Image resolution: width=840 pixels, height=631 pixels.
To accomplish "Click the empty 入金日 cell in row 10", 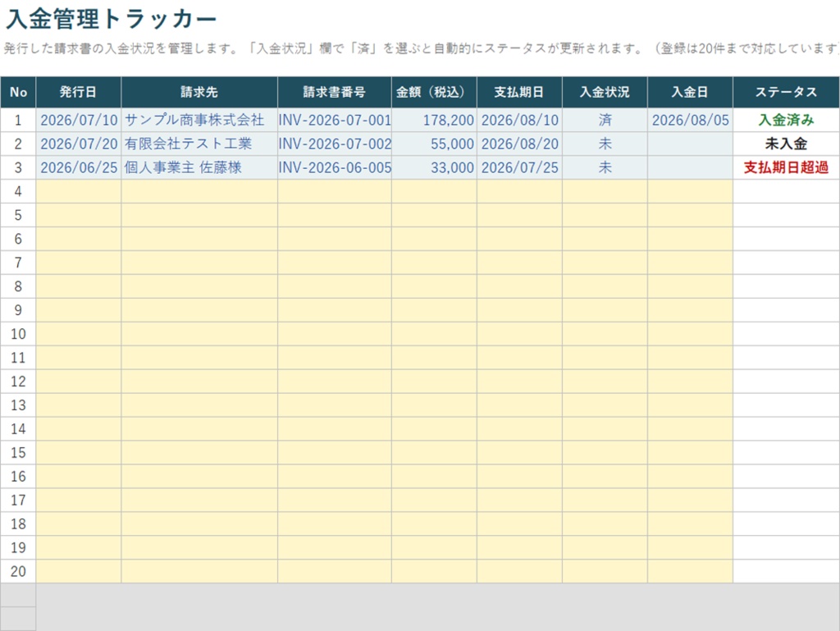I will 690,334.
